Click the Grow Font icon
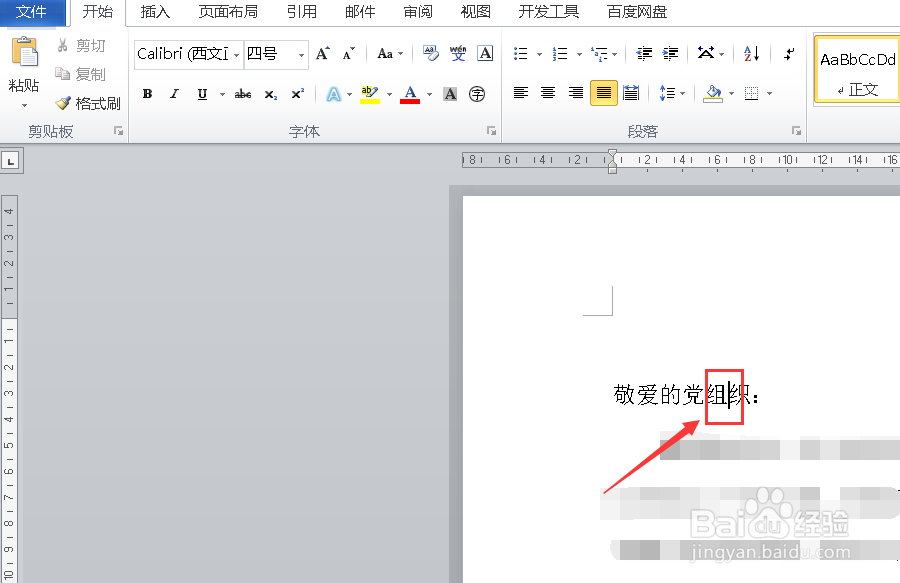This screenshot has width=900, height=583. 321,53
